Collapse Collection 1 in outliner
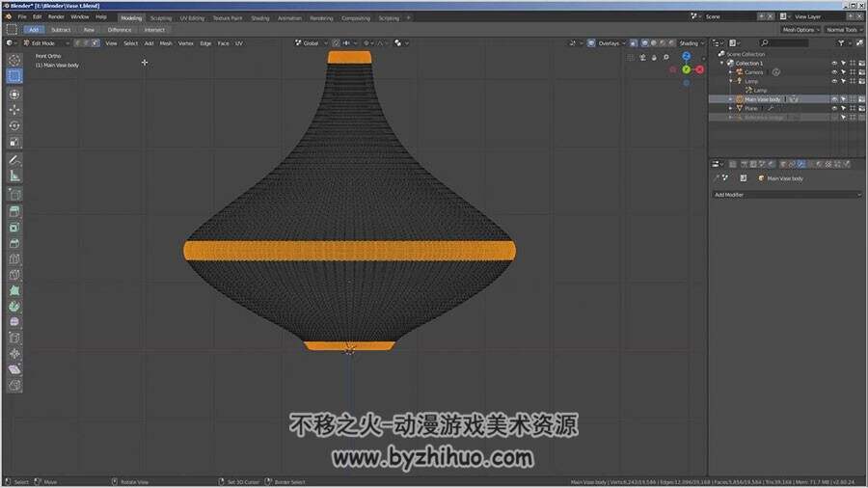Viewport: 868px width, 488px height. (x=721, y=64)
